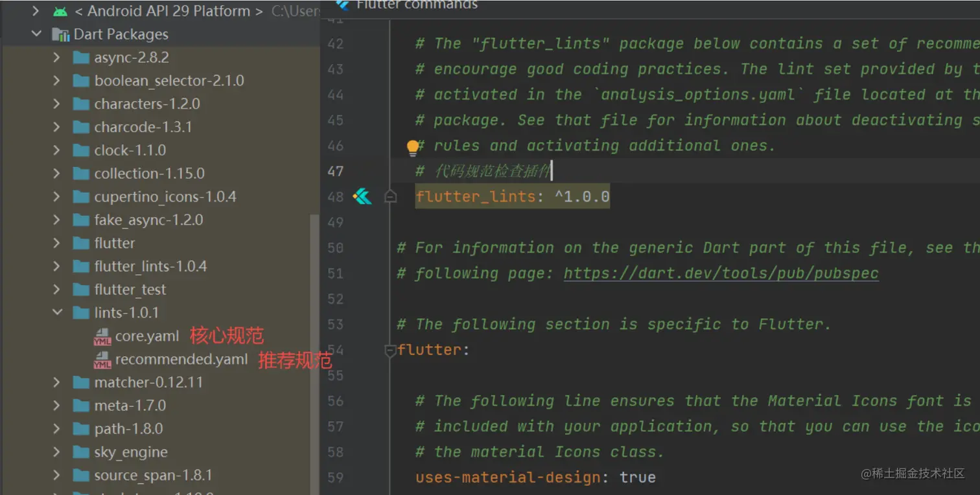Select core.yaml in the tree

click(x=146, y=337)
